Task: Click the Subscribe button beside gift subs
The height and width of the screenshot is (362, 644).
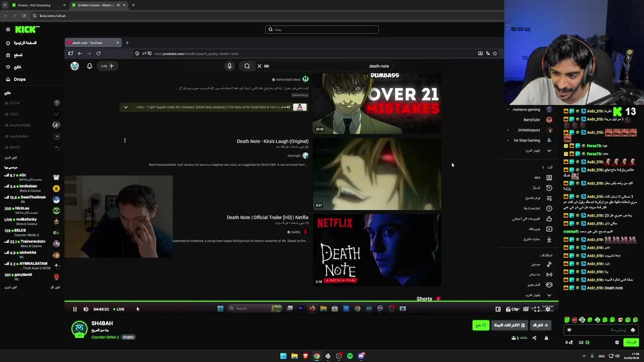Action: pos(540,325)
